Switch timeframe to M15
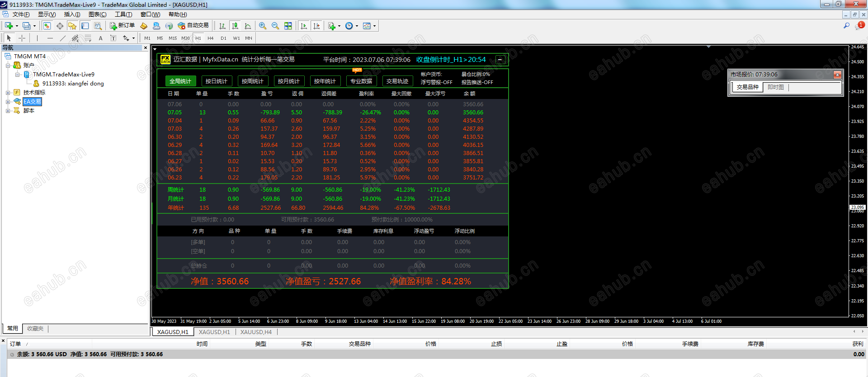The image size is (868, 377). (173, 38)
